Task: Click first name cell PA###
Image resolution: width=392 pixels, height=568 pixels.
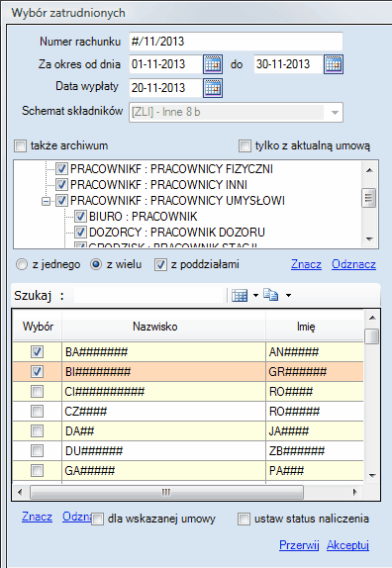Action: point(315,471)
